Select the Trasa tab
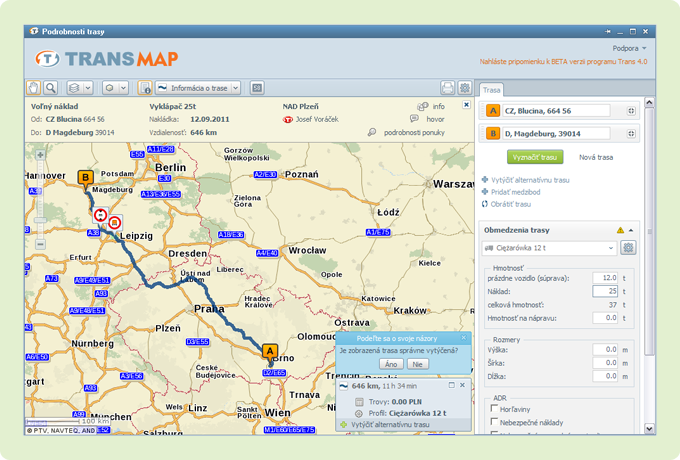The image size is (680, 460). (x=491, y=90)
